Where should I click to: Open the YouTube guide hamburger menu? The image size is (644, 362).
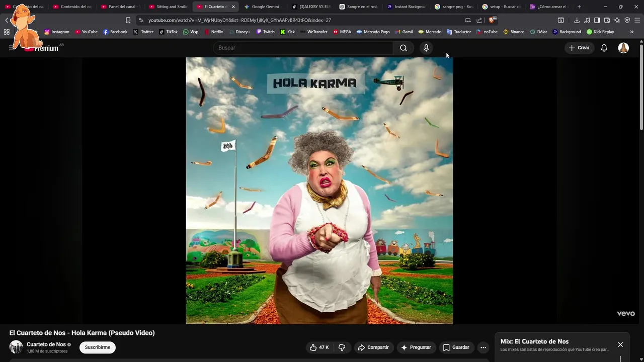(x=12, y=48)
